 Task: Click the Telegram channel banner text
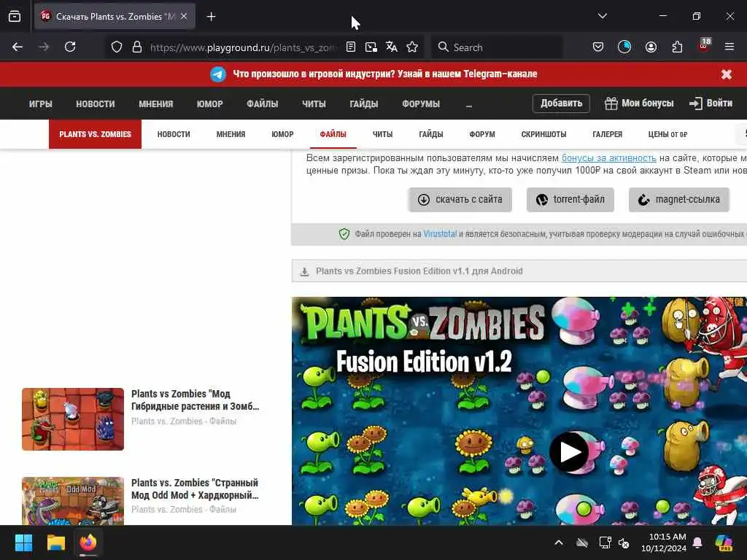click(x=385, y=74)
